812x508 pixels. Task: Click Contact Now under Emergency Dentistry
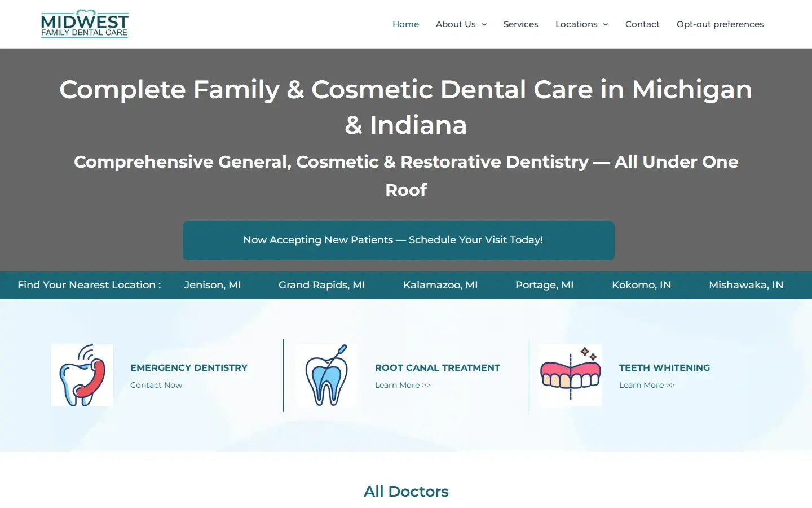coord(156,385)
